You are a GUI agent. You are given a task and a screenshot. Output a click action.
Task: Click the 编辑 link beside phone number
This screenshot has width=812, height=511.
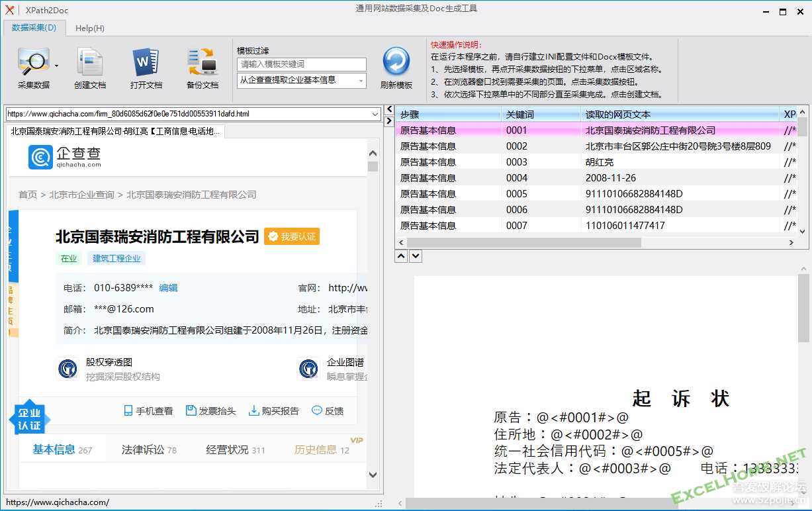tap(168, 288)
